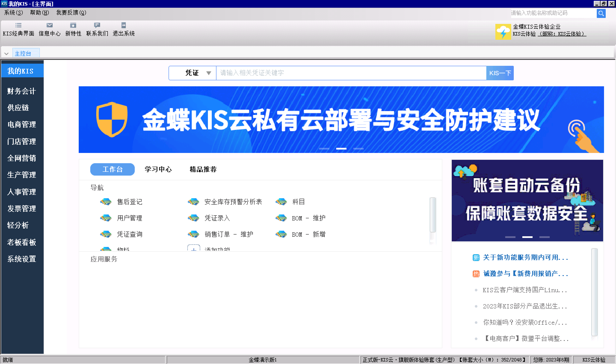
Task: Open the 财务会计 sidebar module
Action: [x=22, y=91]
